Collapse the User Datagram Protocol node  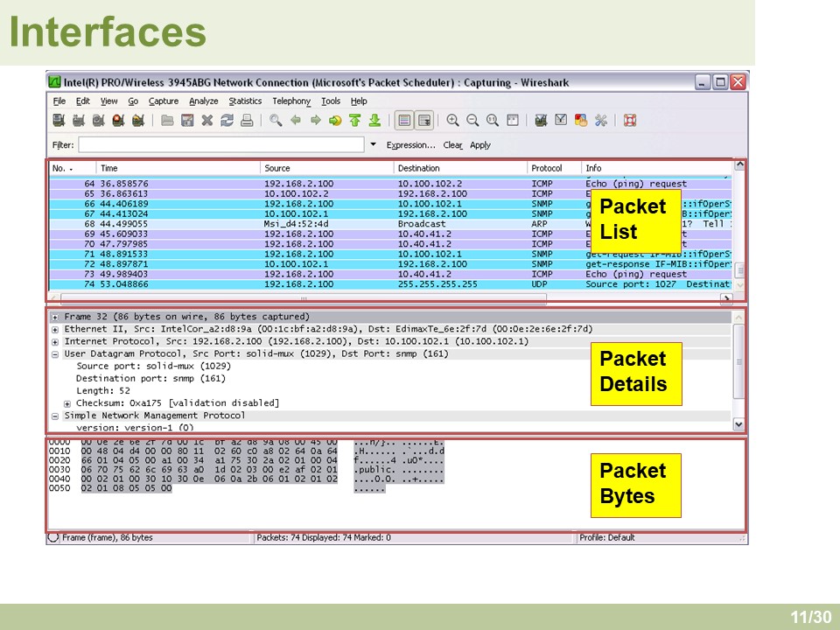[x=56, y=354]
